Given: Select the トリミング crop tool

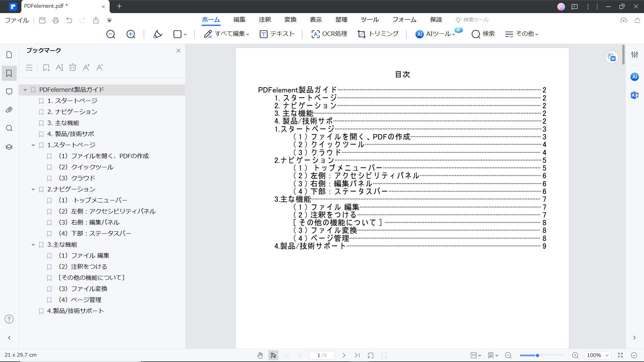Looking at the screenshot, I should click(378, 34).
